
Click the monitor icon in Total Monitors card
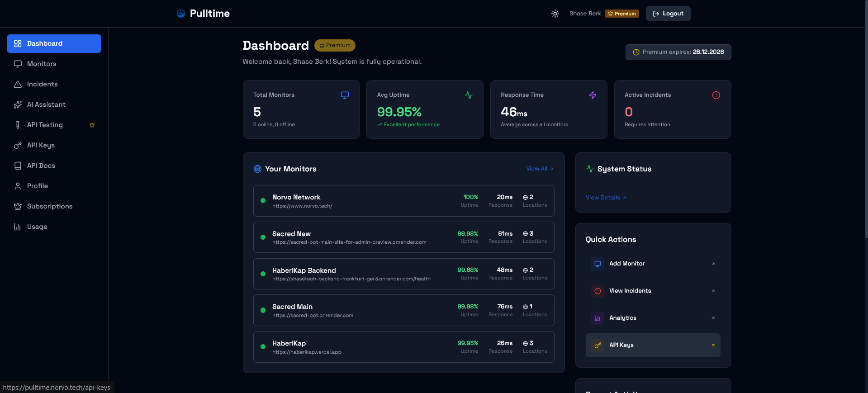click(x=345, y=95)
